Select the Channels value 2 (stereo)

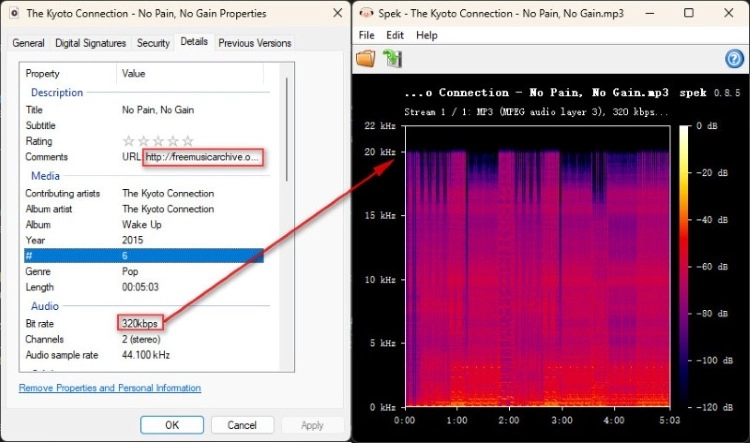point(141,339)
